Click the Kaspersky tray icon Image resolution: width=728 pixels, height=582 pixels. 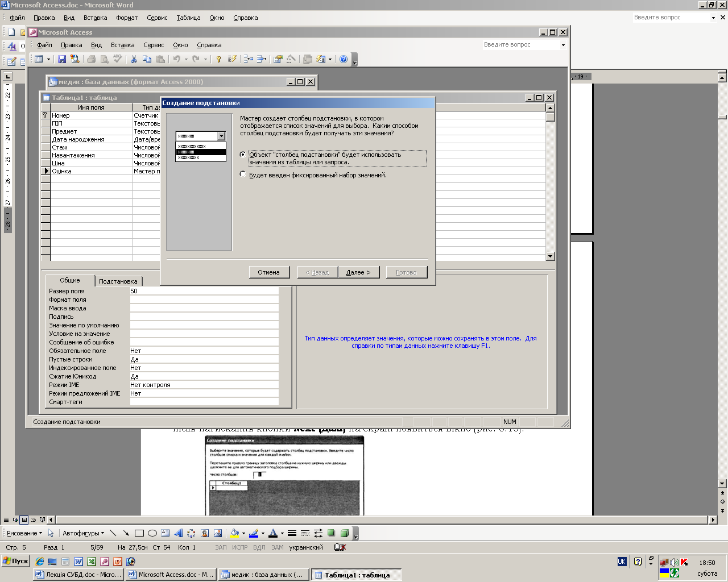pos(684,562)
